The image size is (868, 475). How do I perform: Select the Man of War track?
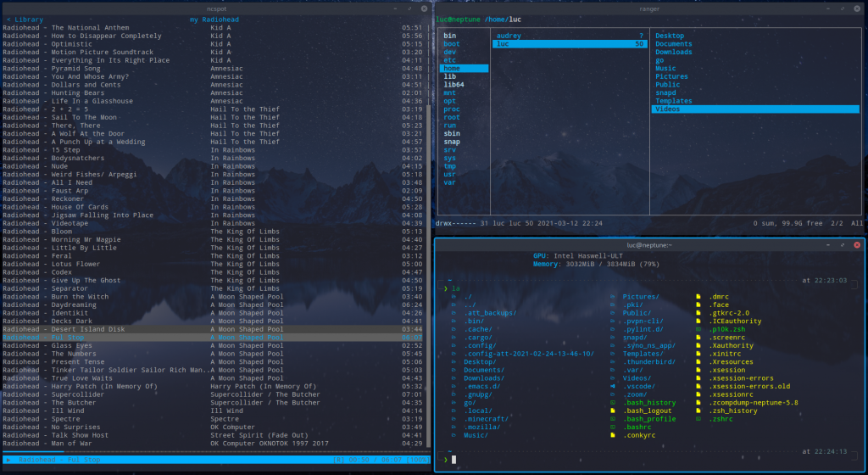213,444
